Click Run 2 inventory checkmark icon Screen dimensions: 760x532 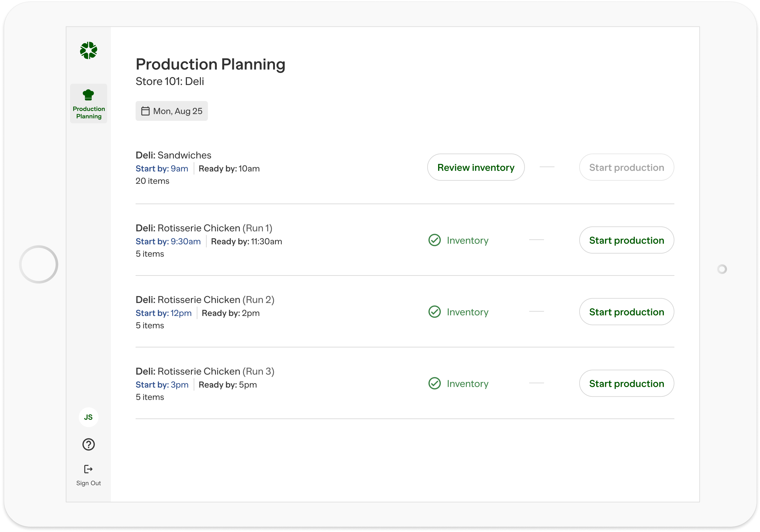coord(434,312)
